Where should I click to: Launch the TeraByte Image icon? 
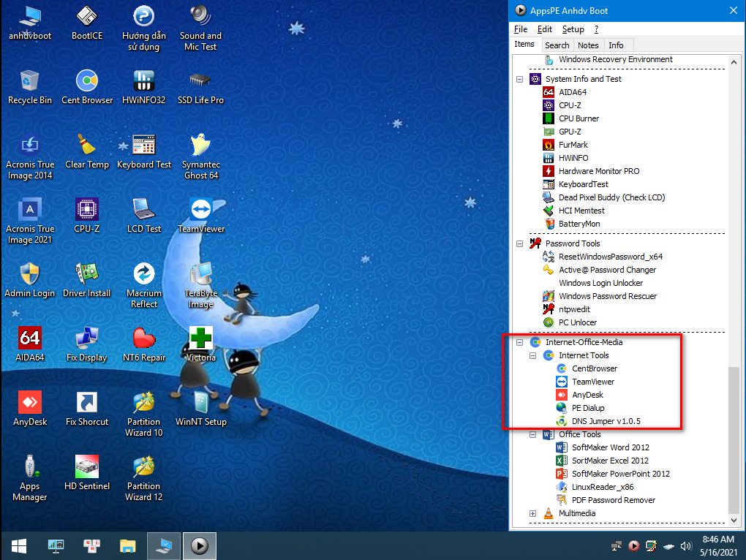pos(201,285)
